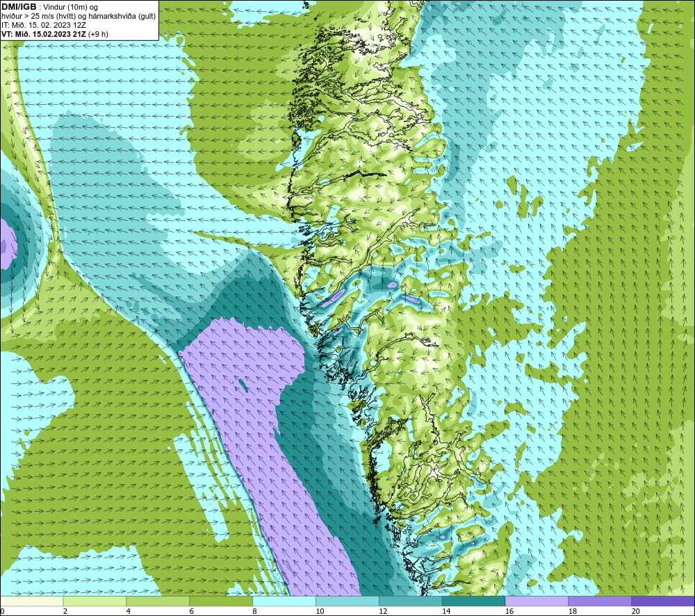This screenshot has height=616, width=695.
Task: Click the legend scale label '8'
Action: click(x=255, y=611)
